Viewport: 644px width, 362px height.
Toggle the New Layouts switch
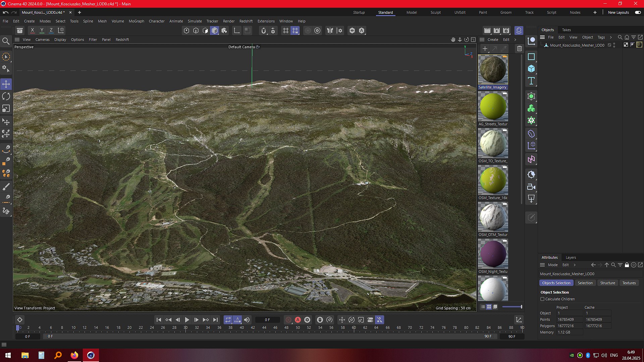coord(638,12)
